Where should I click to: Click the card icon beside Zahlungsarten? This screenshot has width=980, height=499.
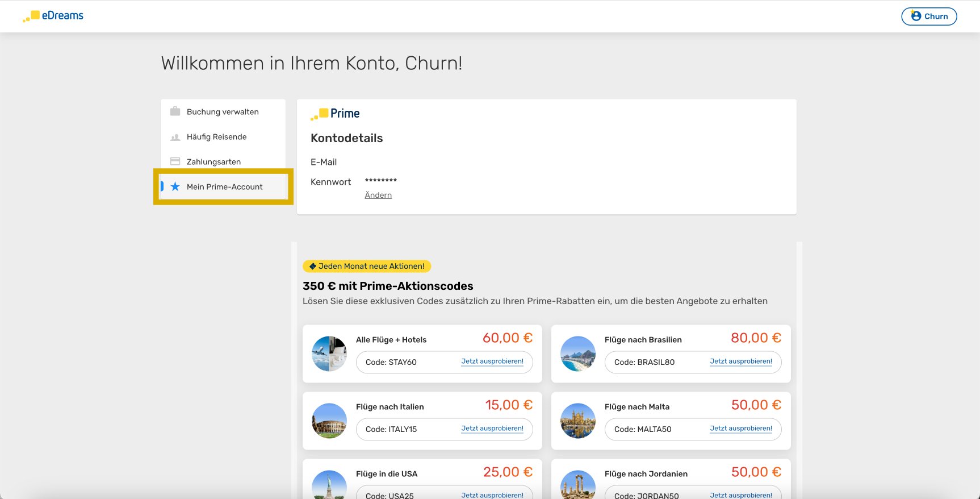coord(175,161)
